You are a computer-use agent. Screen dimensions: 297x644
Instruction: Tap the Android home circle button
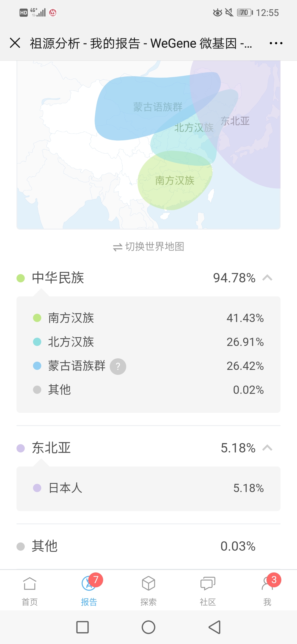[x=148, y=627]
